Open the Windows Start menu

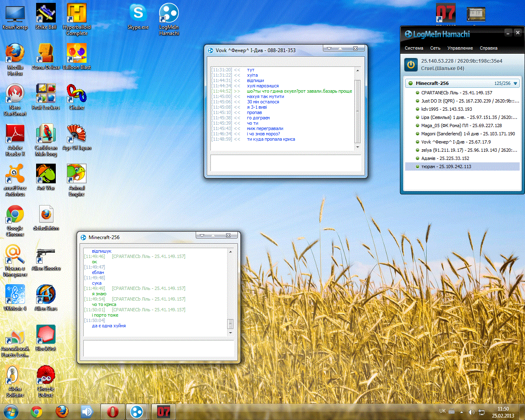(x=11, y=411)
